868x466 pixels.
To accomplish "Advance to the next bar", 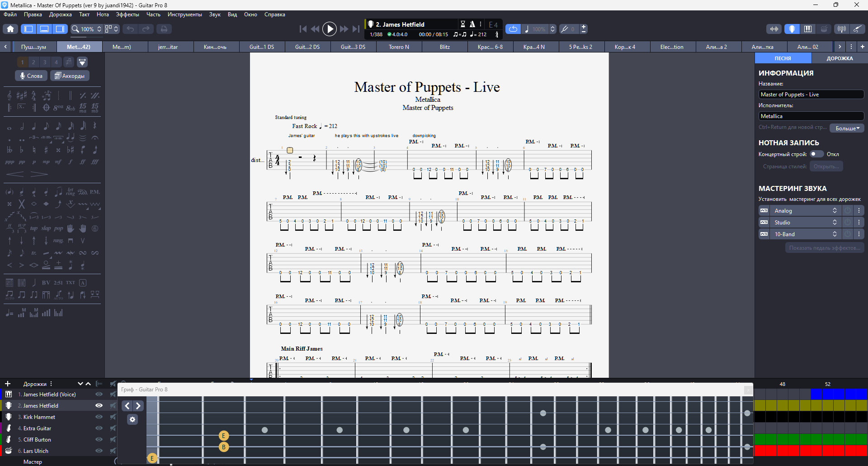I will tap(344, 29).
